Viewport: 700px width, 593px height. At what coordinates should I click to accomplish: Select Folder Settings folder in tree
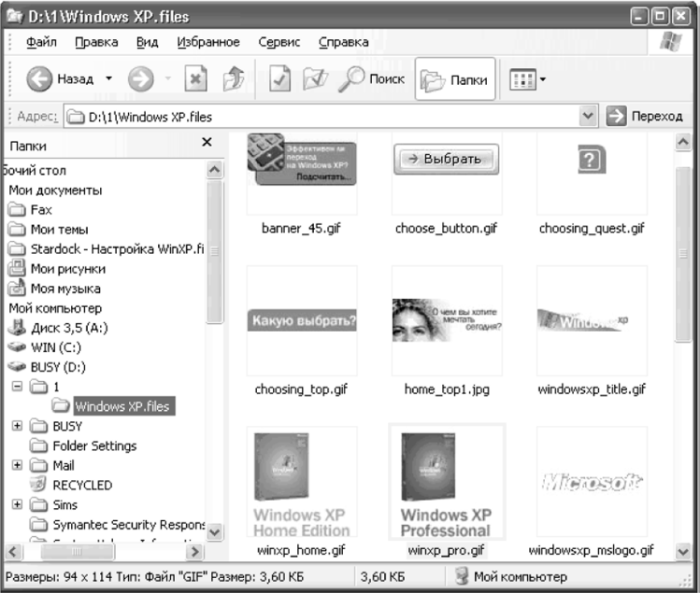[83, 445]
